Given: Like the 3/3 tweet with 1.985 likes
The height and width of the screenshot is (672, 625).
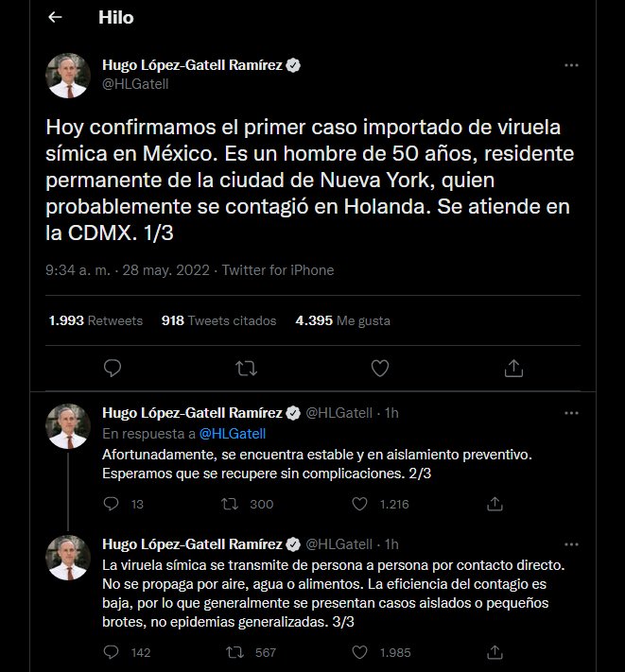Looking at the screenshot, I should tap(359, 652).
